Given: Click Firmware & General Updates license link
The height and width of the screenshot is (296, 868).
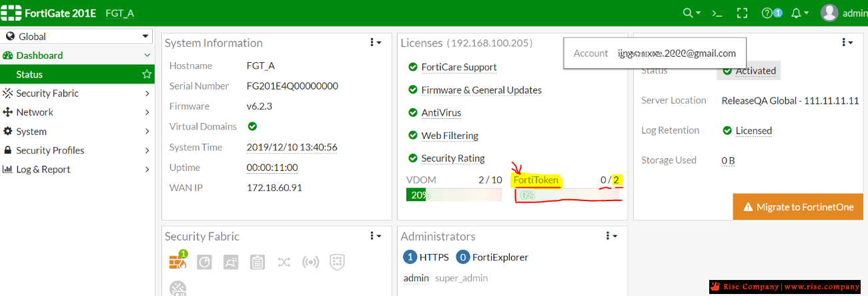Looking at the screenshot, I should click(482, 90).
